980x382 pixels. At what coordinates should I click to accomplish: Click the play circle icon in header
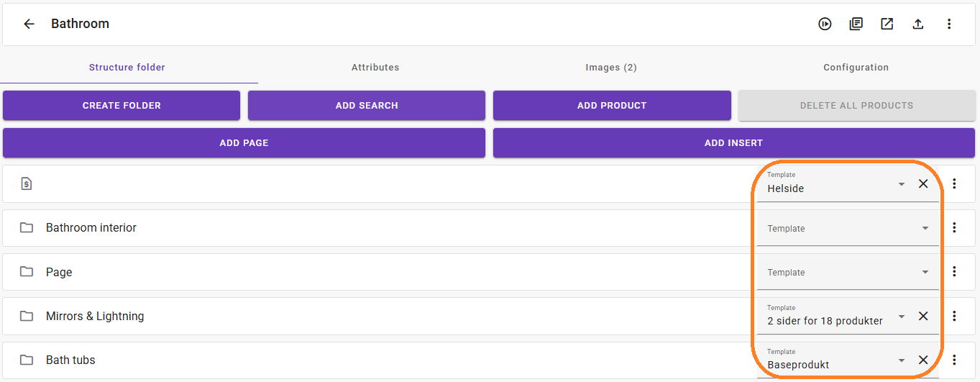(x=825, y=24)
